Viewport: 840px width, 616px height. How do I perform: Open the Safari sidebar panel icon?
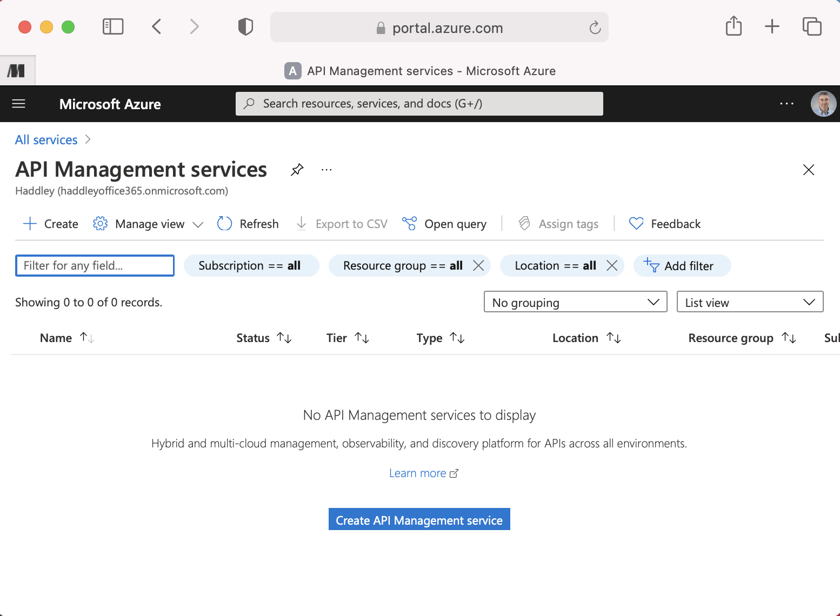click(x=113, y=26)
